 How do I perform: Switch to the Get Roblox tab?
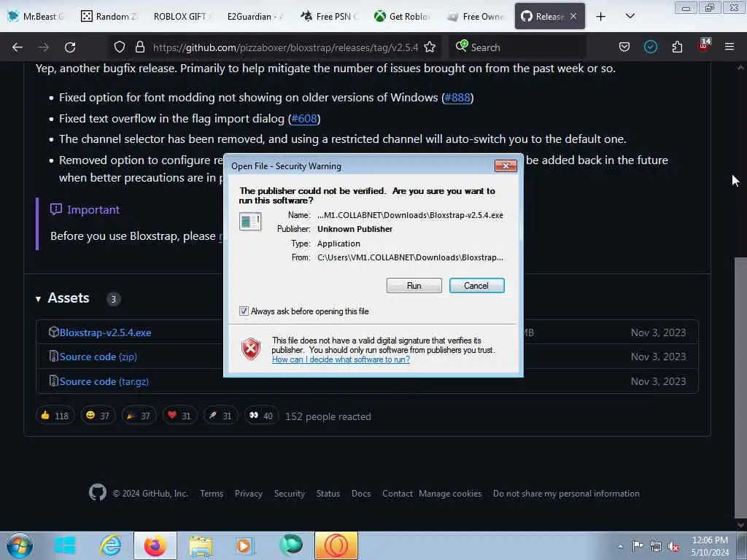pos(403,17)
